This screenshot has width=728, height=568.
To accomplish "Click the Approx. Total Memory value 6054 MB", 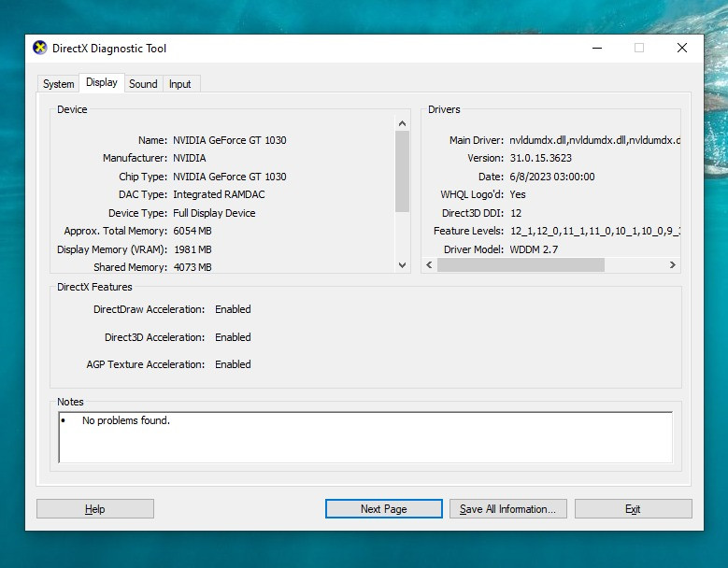I will [x=193, y=231].
